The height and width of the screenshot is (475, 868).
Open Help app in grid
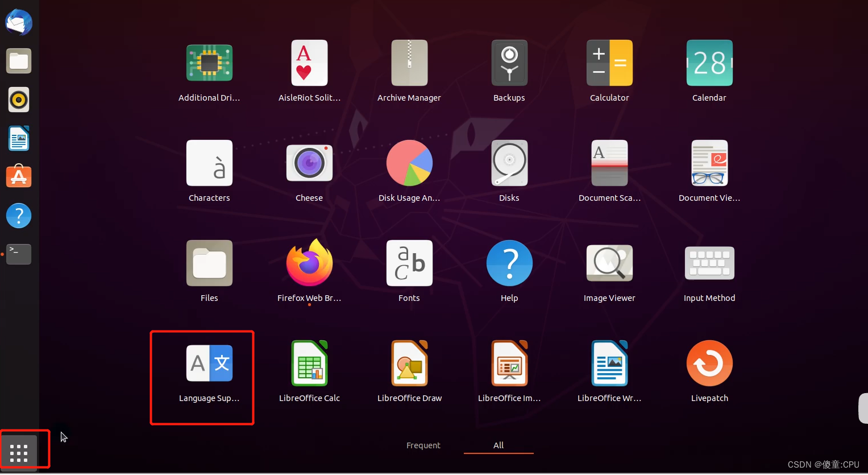point(509,263)
